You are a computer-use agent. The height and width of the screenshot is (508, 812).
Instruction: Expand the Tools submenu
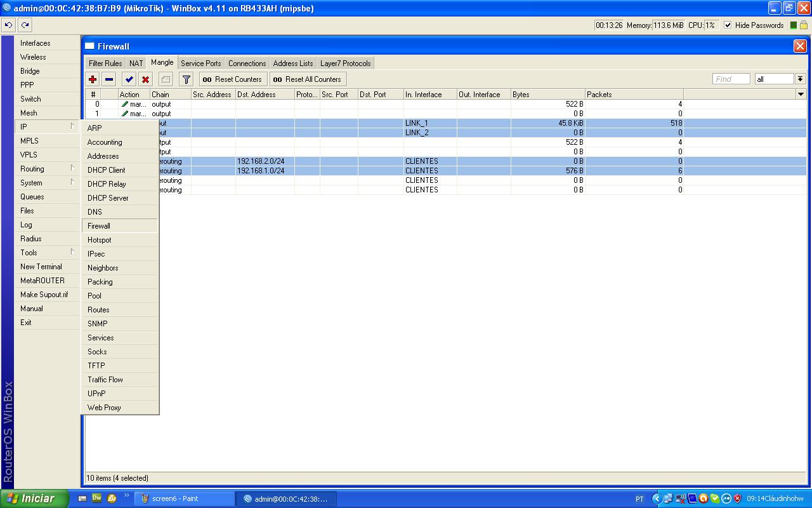click(x=46, y=252)
